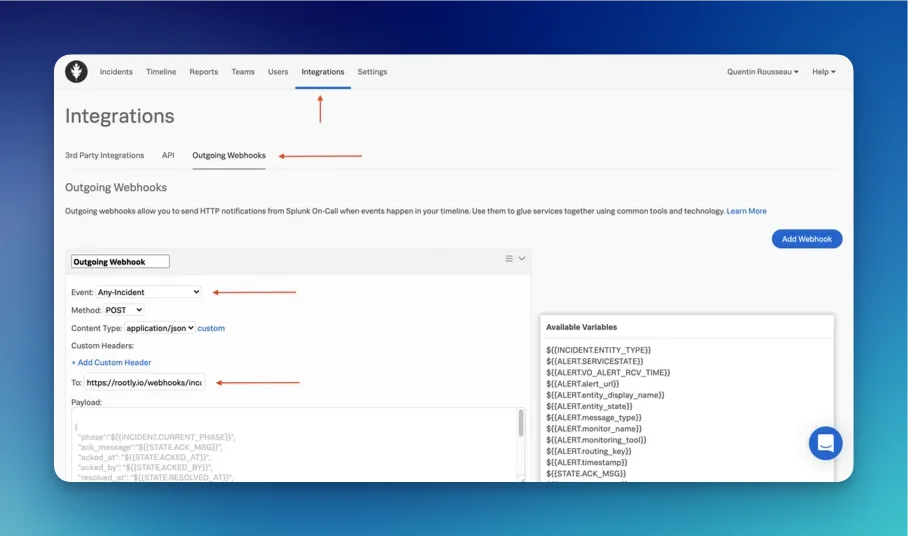
Task: Click the Add Webhook button
Action: pyautogui.click(x=807, y=238)
